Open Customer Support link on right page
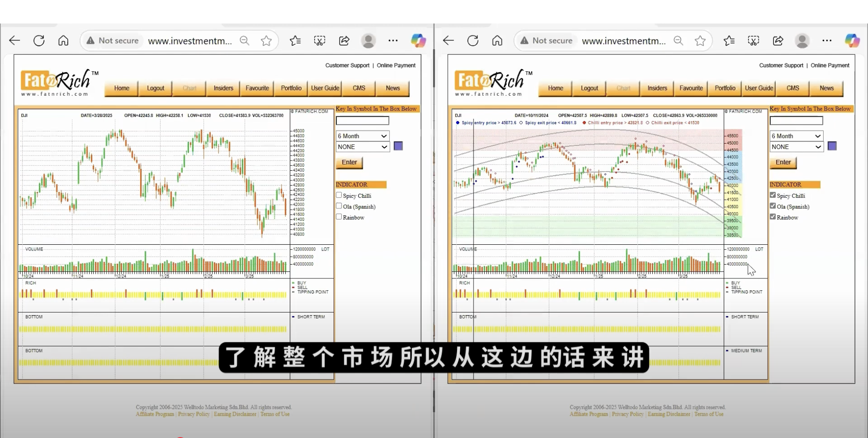The height and width of the screenshot is (438, 868). click(x=781, y=65)
